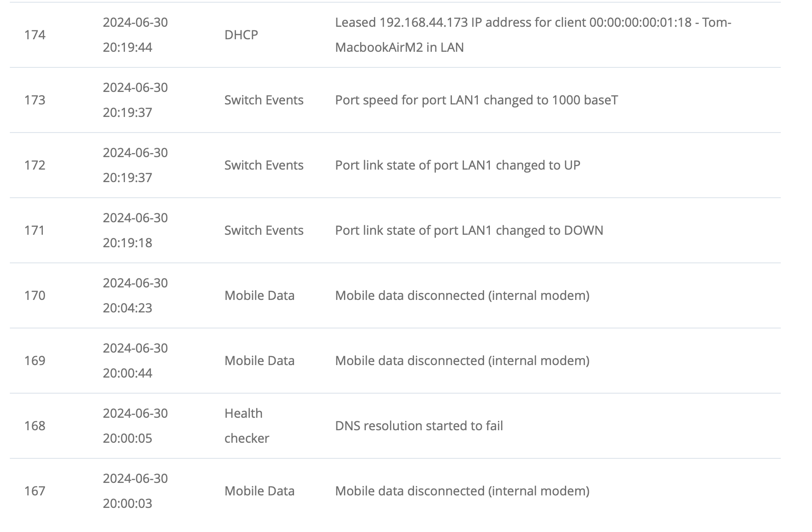Click Mobile Data type in row 167
This screenshot has height=532, width=812.
(259, 491)
